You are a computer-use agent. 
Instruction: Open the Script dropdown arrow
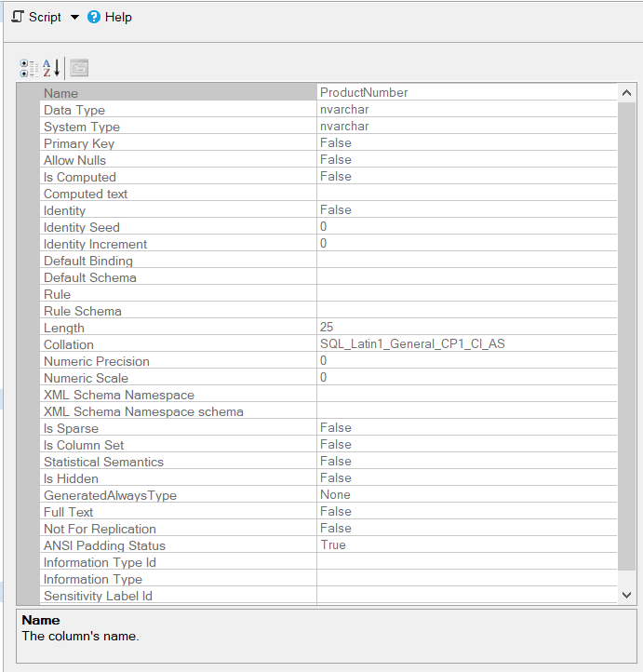(x=74, y=18)
